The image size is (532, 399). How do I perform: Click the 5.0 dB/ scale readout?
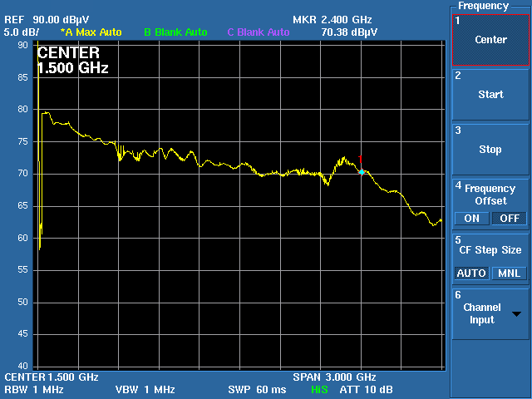pos(22,32)
